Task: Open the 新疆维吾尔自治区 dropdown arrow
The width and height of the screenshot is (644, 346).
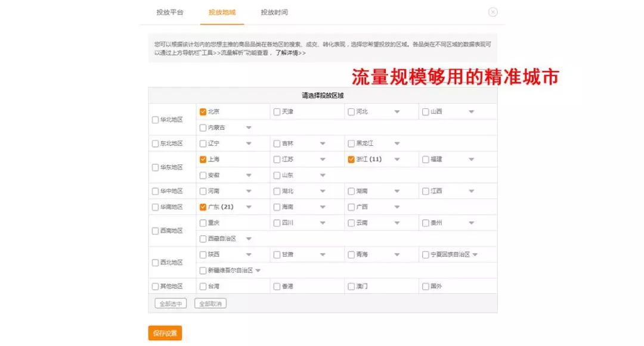Action: click(258, 270)
